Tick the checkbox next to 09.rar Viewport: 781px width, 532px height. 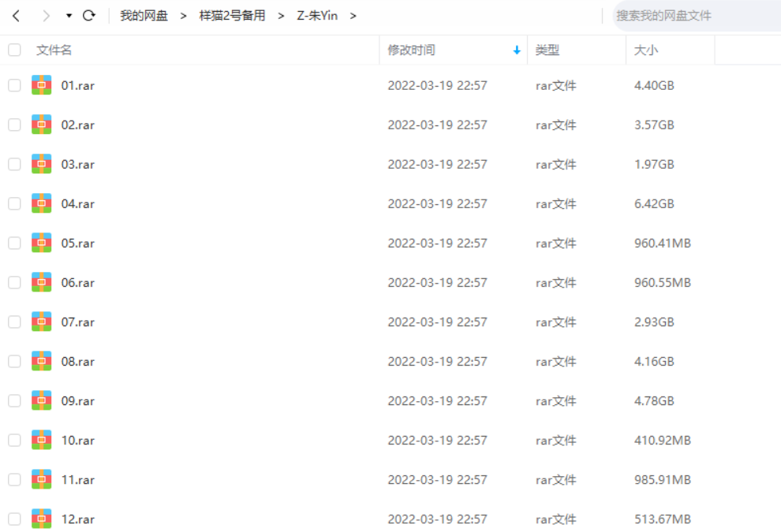14,400
